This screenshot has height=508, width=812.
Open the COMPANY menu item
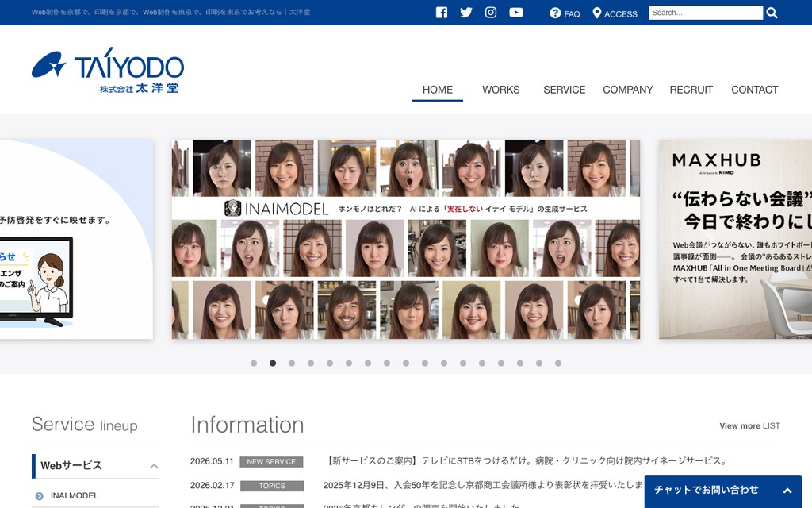tap(628, 90)
